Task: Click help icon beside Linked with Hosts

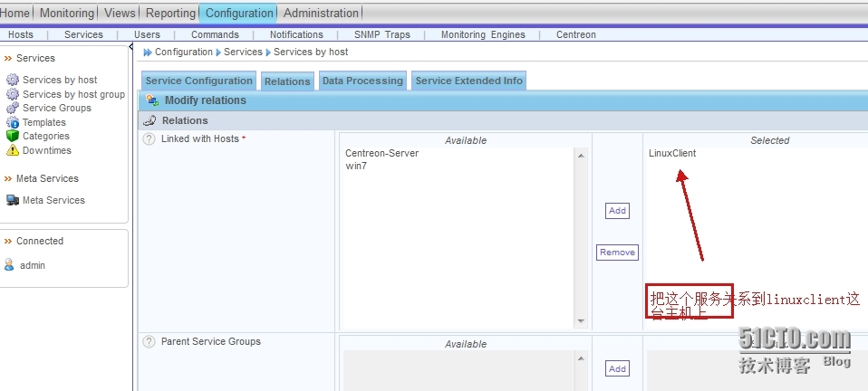Action: tap(149, 138)
